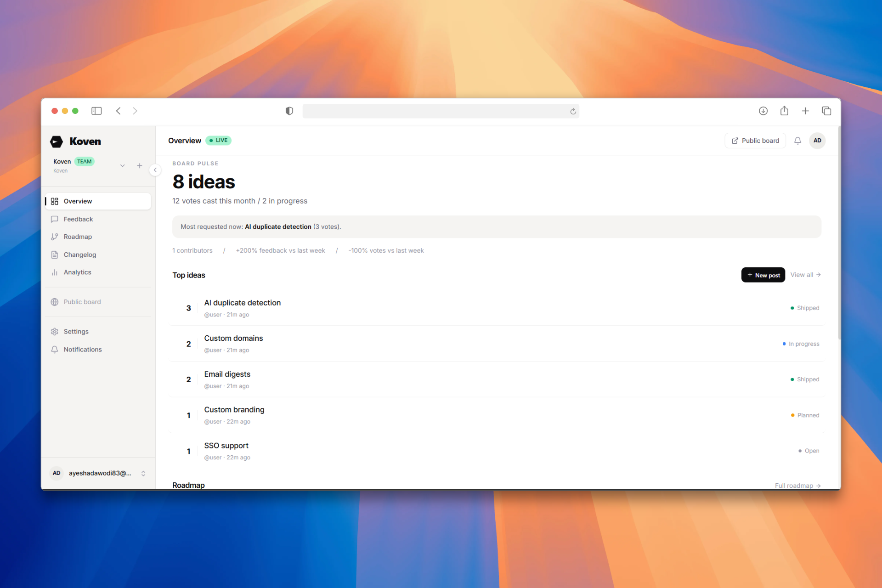Click the browser address bar

pos(441,111)
